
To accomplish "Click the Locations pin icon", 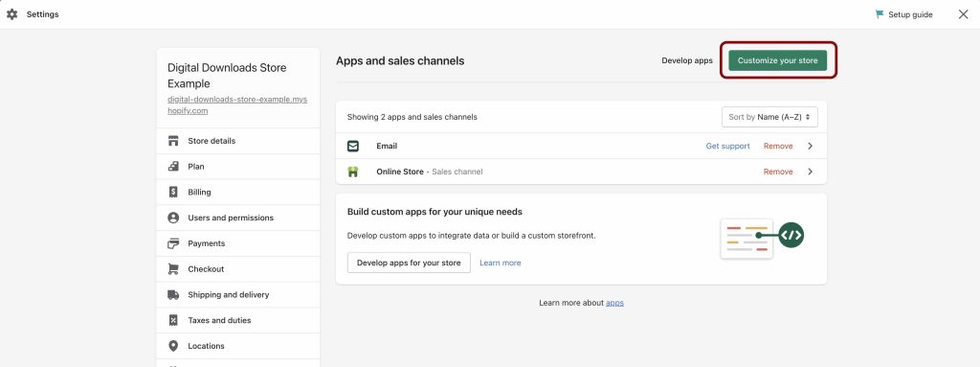I will (173, 346).
